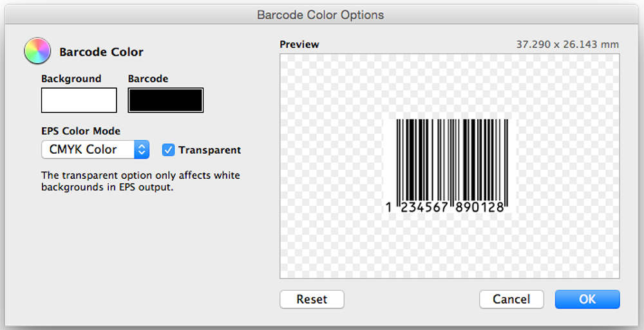Viewport: 644px width, 330px height.
Task: Click the Background label above the white swatch
Action: point(71,78)
